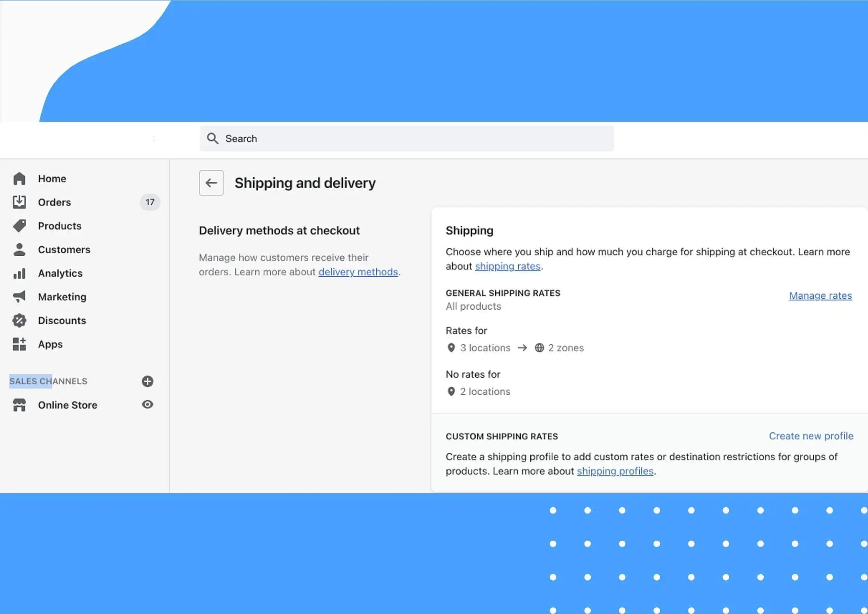Image resolution: width=868 pixels, height=614 pixels.
Task: Open the delivery methods help link
Action: tap(358, 272)
